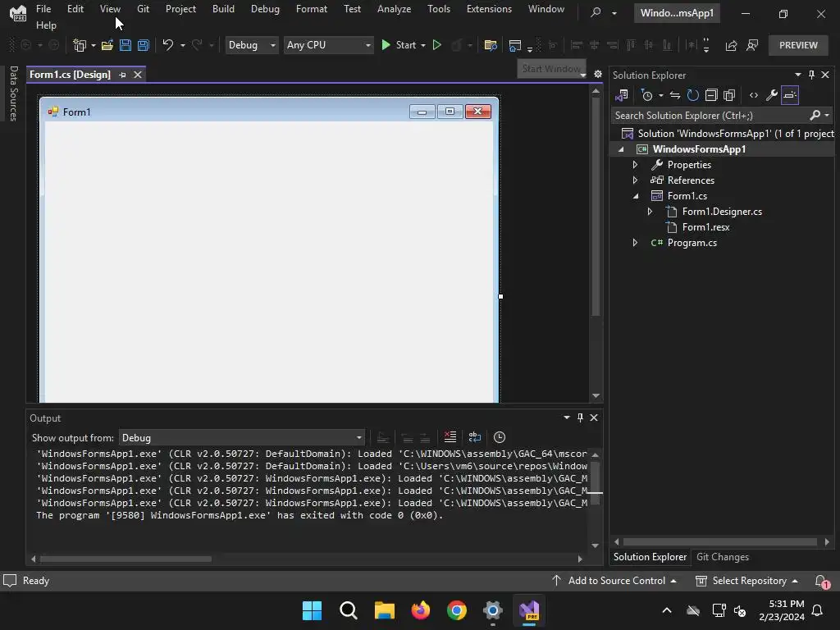Image resolution: width=840 pixels, height=630 pixels.
Task: Open File Explorer from taskbar
Action: tap(384, 610)
